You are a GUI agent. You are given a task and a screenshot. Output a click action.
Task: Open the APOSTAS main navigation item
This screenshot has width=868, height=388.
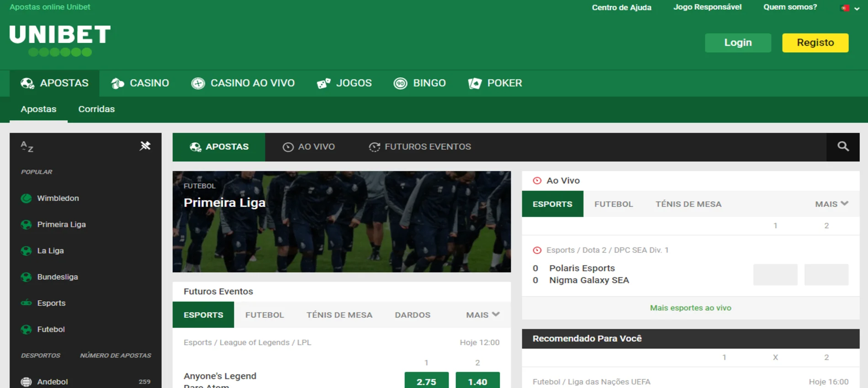click(54, 83)
